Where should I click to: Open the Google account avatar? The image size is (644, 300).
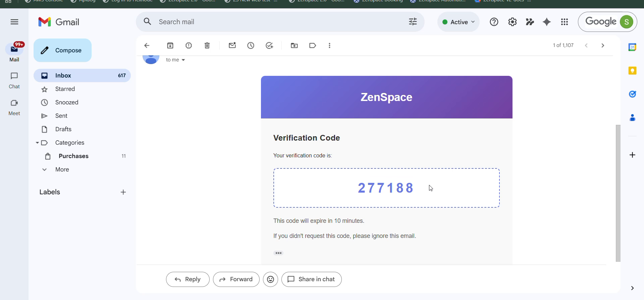(626, 22)
